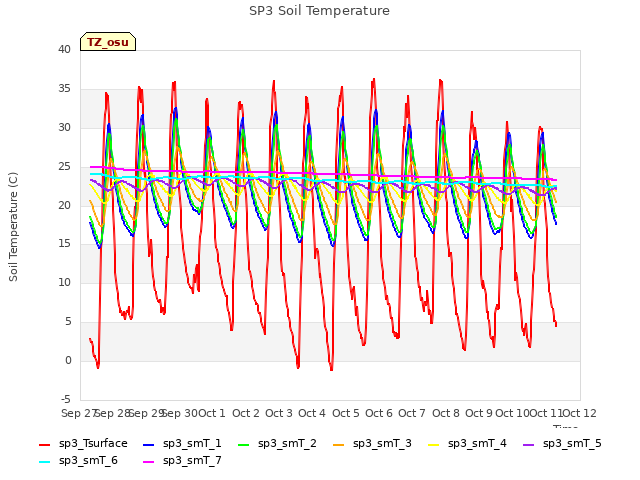Click the Oct 12 x-axis tick label
This screenshot has height=480, width=640.
click(580, 413)
